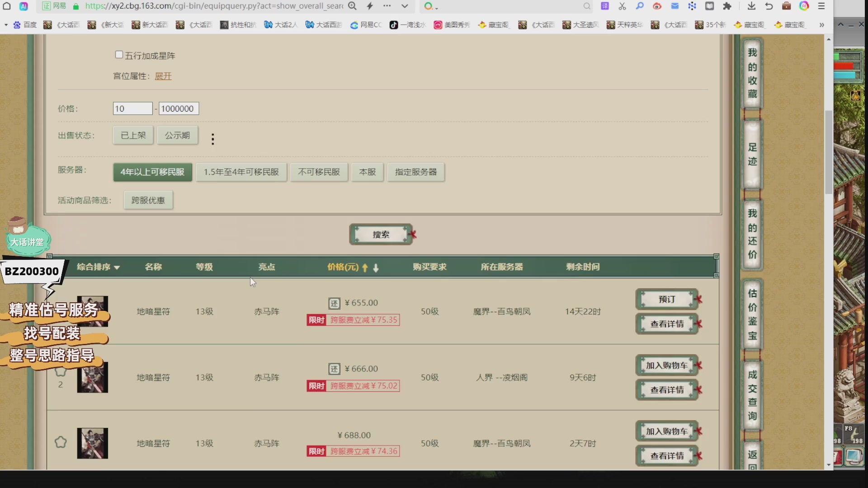
Task: Click the browser home icon
Action: [x=7, y=6]
